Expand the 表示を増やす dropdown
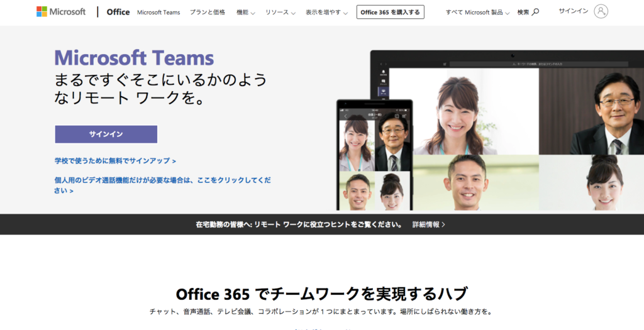Viewport: 644px width, 330px height. click(326, 13)
